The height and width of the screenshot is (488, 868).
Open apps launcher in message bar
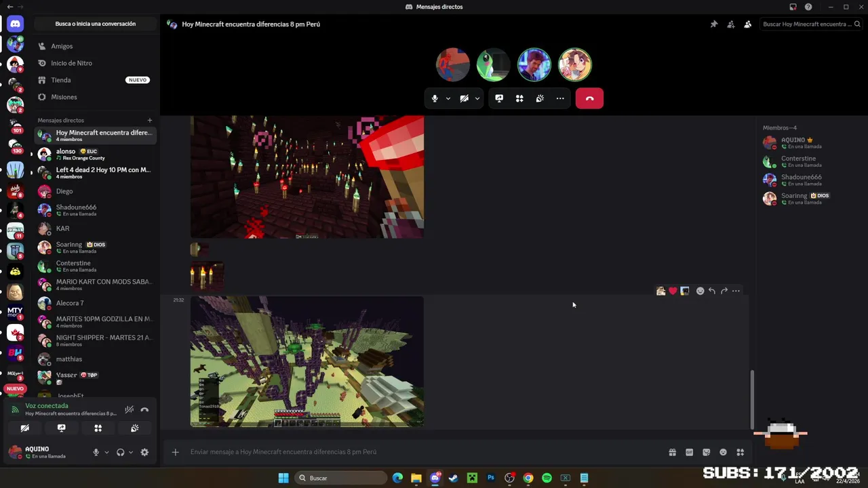(740, 452)
